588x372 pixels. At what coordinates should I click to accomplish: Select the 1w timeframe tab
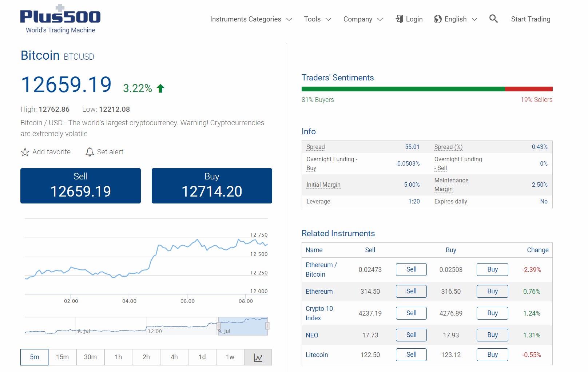pyautogui.click(x=230, y=357)
